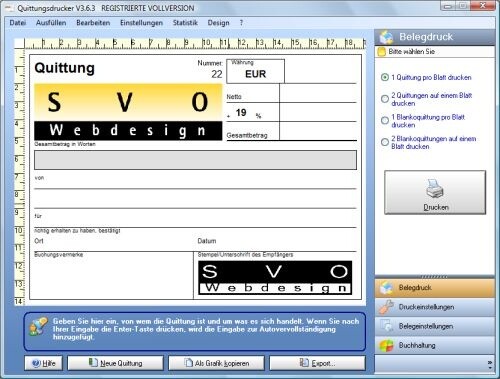Click the Gesamtbetrag in Worten gray field

(x=195, y=160)
